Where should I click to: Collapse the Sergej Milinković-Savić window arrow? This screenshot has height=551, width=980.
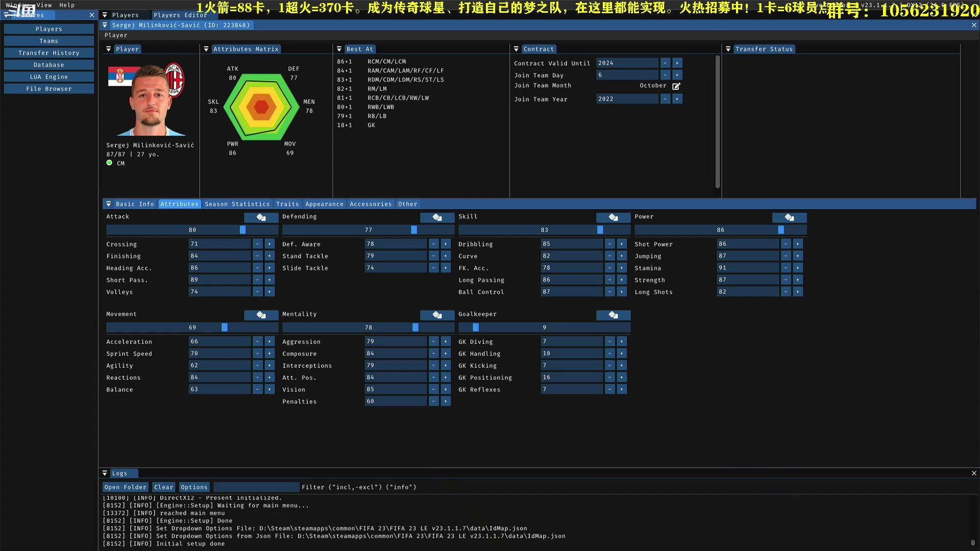tap(105, 25)
